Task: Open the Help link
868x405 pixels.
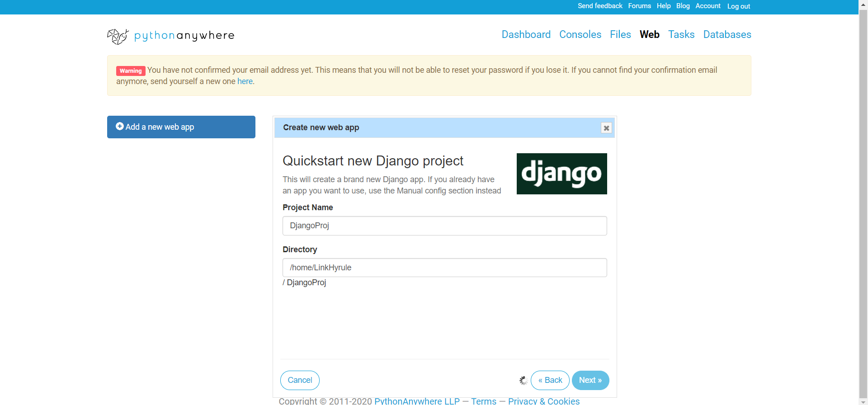Action: [664, 6]
